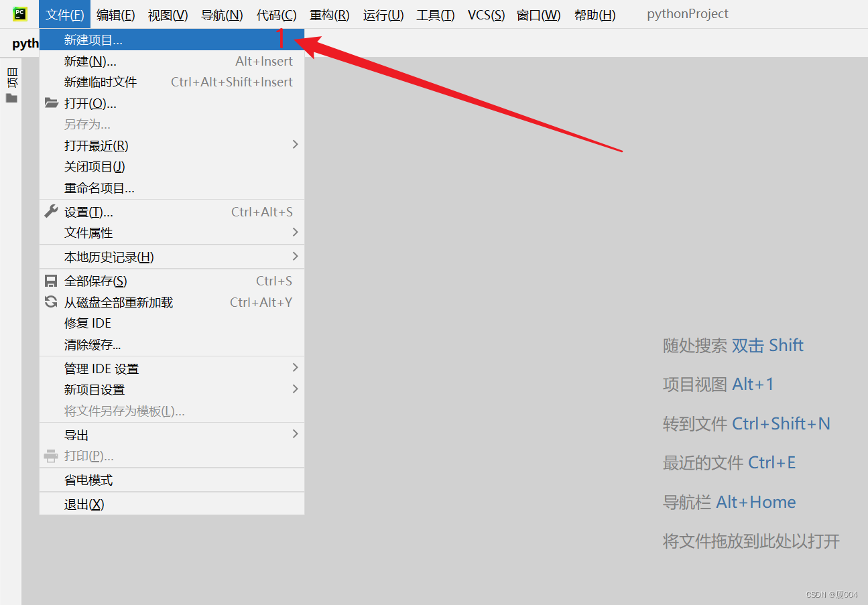
Task: Open the 重构(R) menu
Action: (329, 15)
